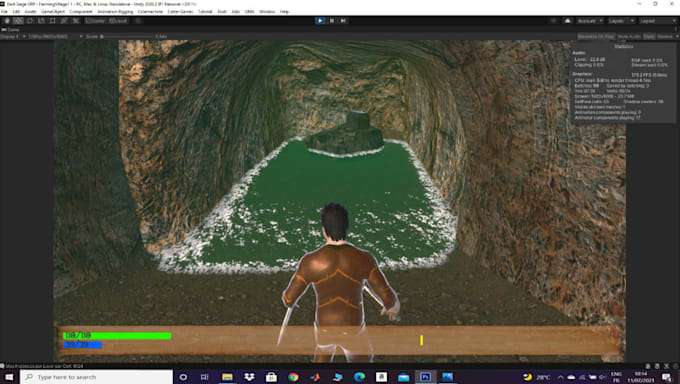Open the Display selector dropdown
The image size is (680, 384).
pos(12,36)
